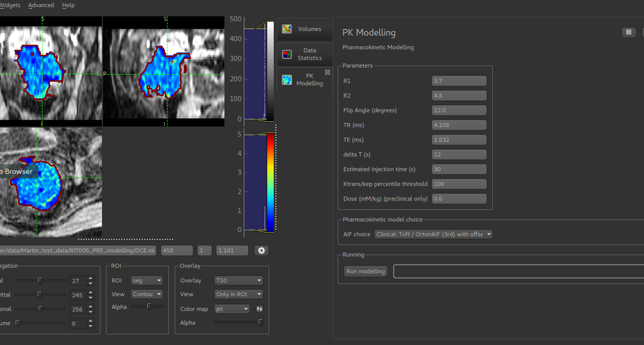Click the PK Modelling tab icon
The height and width of the screenshot is (345, 644).
click(x=287, y=80)
